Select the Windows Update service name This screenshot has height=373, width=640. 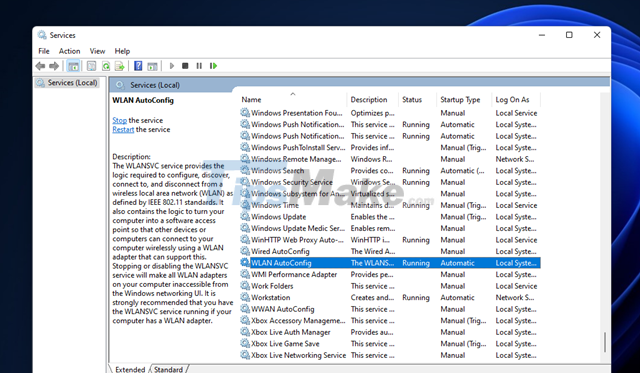(278, 217)
